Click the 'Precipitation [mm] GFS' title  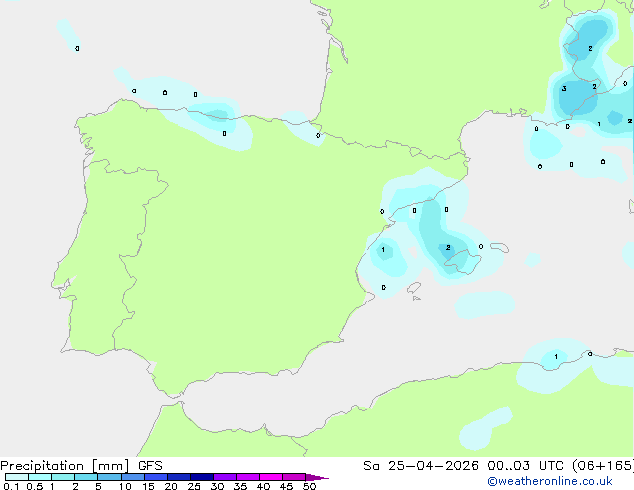click(x=81, y=466)
